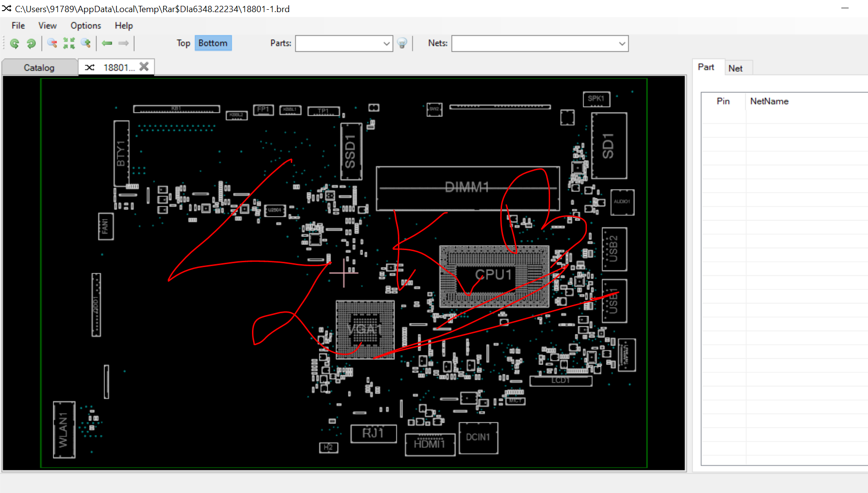Go forward using the grey right arrow
Image resolution: width=868 pixels, height=493 pixels.
click(124, 44)
